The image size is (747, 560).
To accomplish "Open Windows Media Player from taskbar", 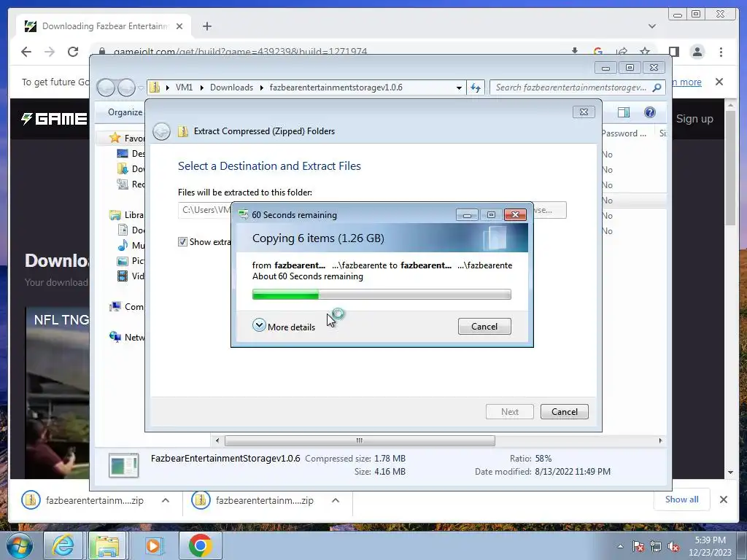I will point(153,545).
